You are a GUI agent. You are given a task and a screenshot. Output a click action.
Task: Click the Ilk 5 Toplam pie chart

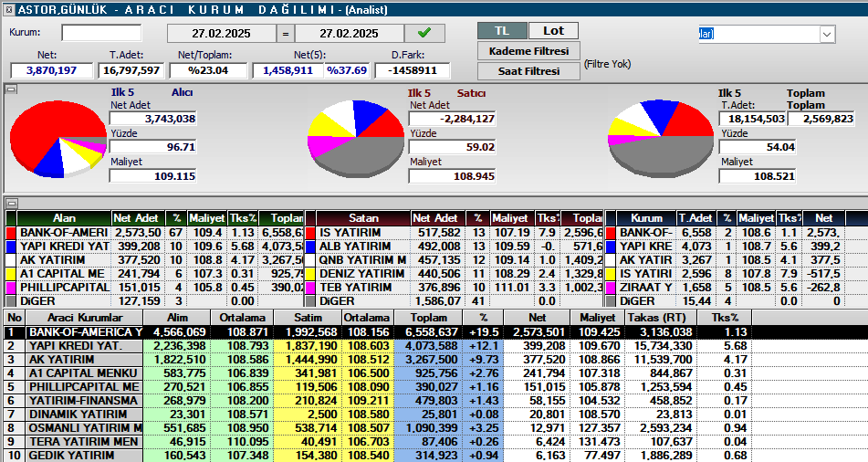coord(661,137)
